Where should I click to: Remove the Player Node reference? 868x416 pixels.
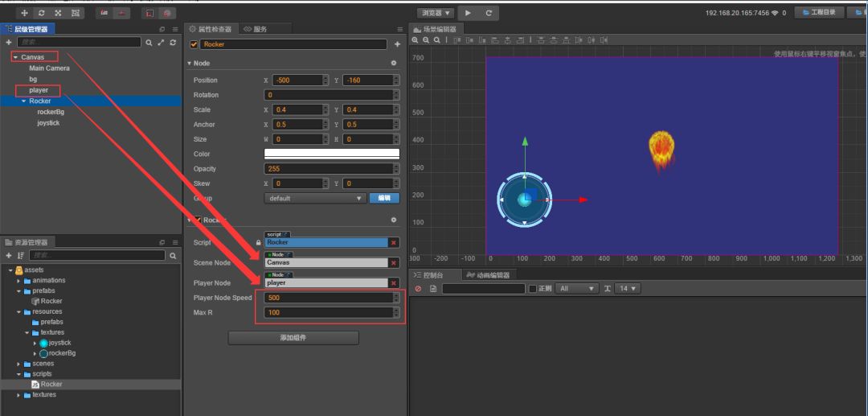click(394, 283)
